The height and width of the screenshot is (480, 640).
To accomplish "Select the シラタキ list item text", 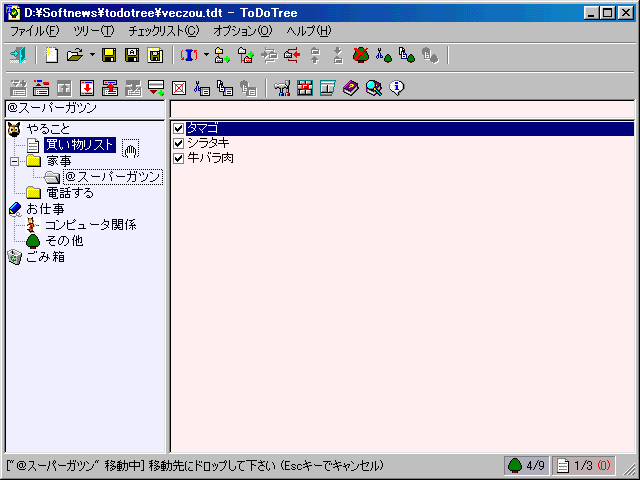I will coord(208,143).
